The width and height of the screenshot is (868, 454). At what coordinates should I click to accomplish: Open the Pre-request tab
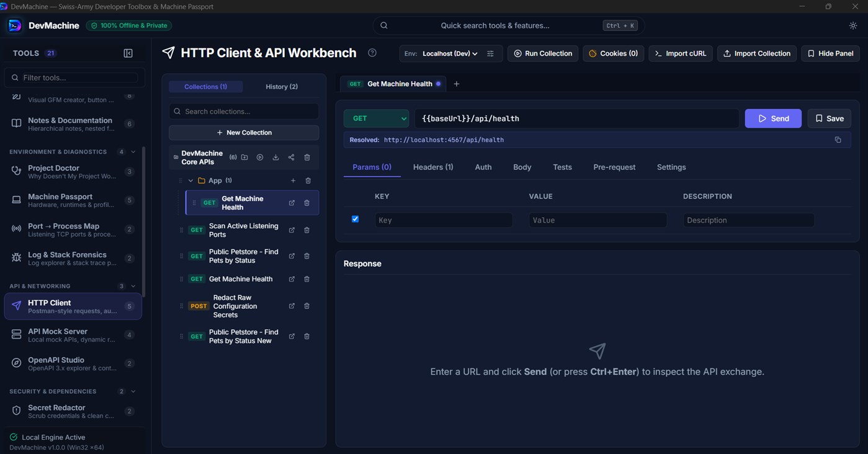click(x=614, y=167)
